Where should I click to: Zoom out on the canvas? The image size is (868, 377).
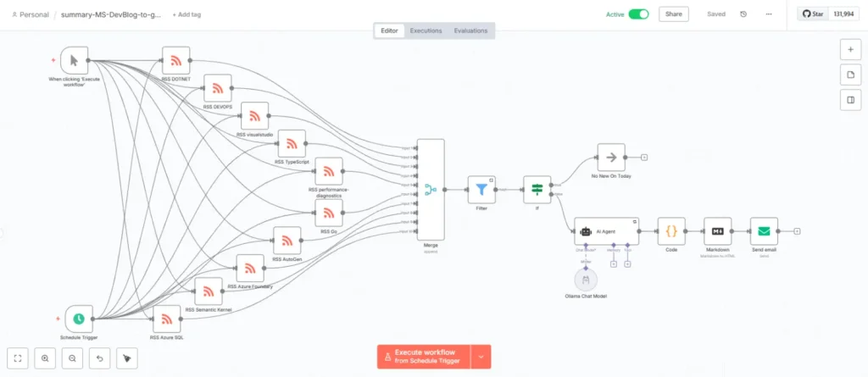click(73, 358)
